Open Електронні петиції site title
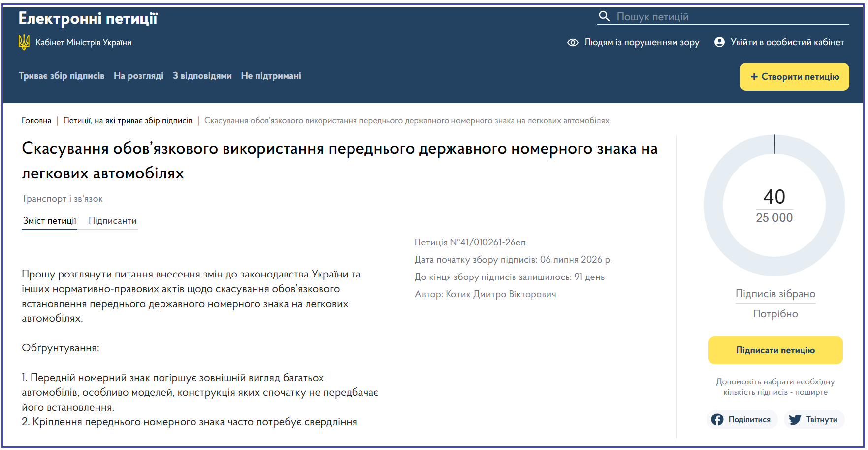The width and height of the screenshot is (868, 450). 88,19
